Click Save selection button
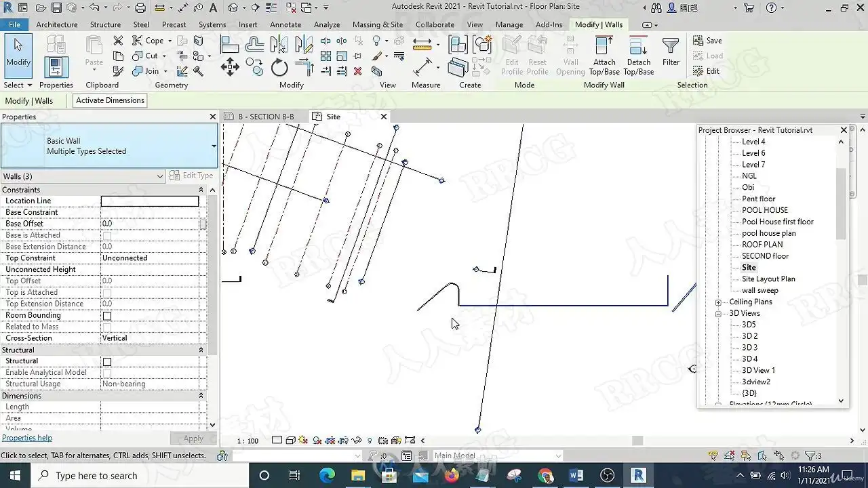This screenshot has height=488, width=868. (707, 41)
